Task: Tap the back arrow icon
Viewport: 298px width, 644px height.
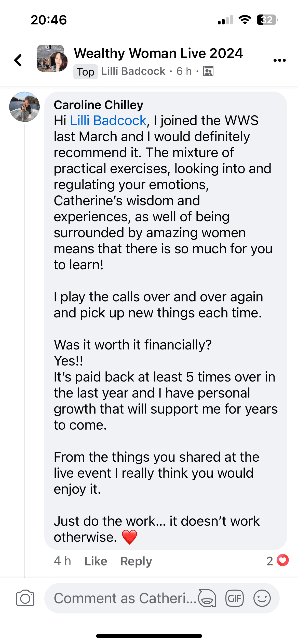Action: [x=18, y=61]
